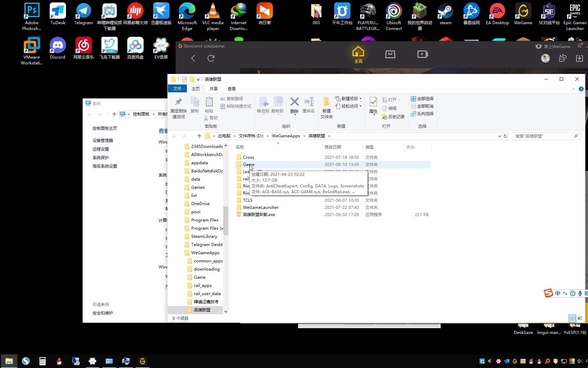Open WeGame download manager icon
588x368 pixels.
(x=579, y=58)
